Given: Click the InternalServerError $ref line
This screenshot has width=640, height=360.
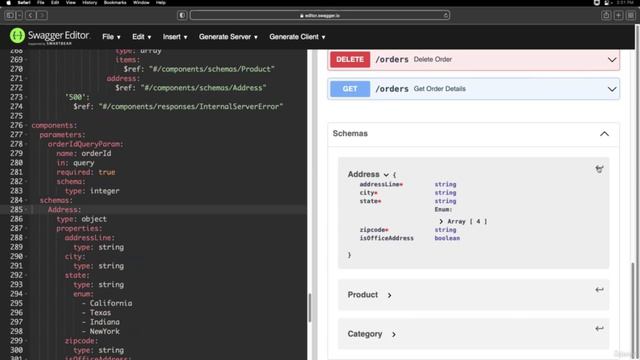Looking at the screenshot, I should [178, 107].
